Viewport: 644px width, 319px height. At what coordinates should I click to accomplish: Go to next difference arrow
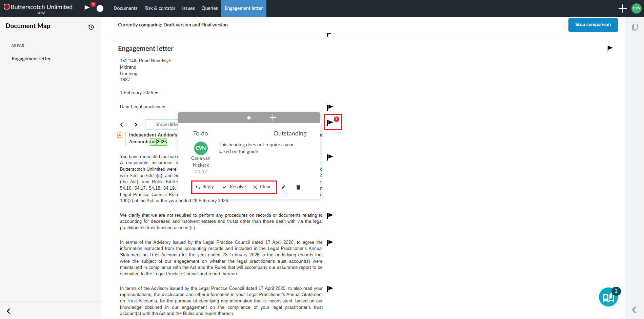coord(136,125)
